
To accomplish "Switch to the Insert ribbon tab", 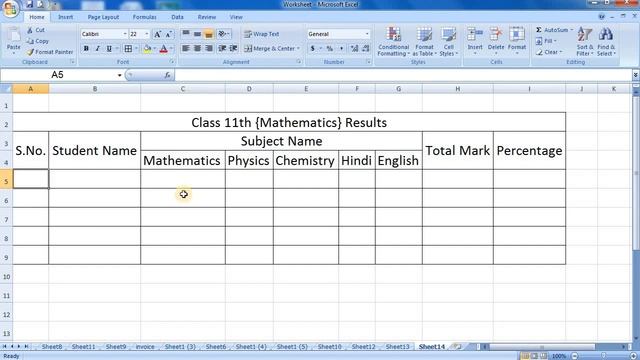I will click(65, 17).
